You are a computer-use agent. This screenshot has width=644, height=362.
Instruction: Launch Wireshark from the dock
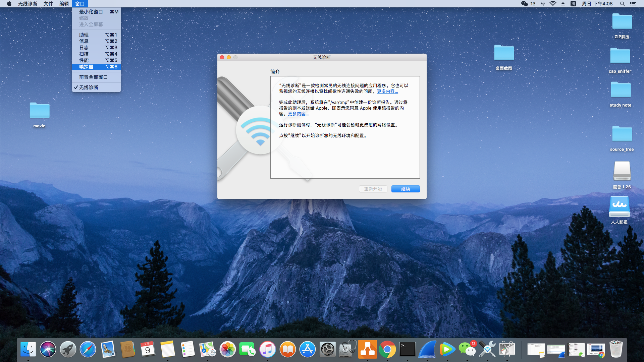427,350
